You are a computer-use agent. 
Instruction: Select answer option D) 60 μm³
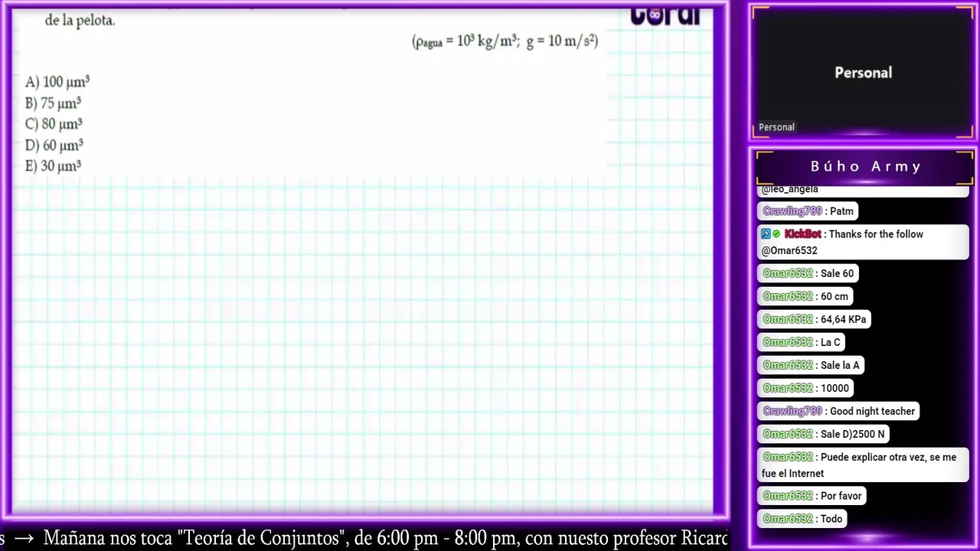(x=54, y=145)
